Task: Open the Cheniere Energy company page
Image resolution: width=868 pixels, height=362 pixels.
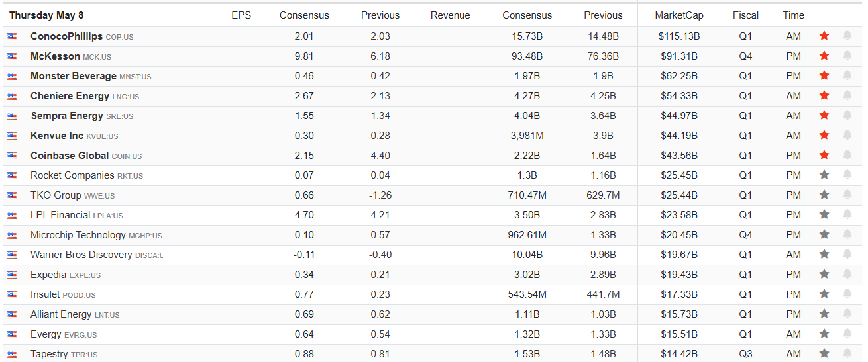Action: pyautogui.click(x=70, y=96)
